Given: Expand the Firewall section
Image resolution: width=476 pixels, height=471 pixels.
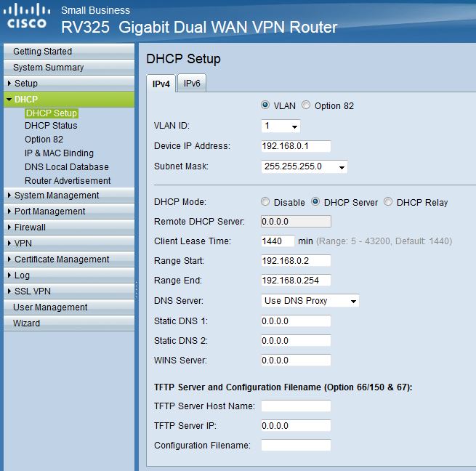Looking at the screenshot, I should point(69,228).
